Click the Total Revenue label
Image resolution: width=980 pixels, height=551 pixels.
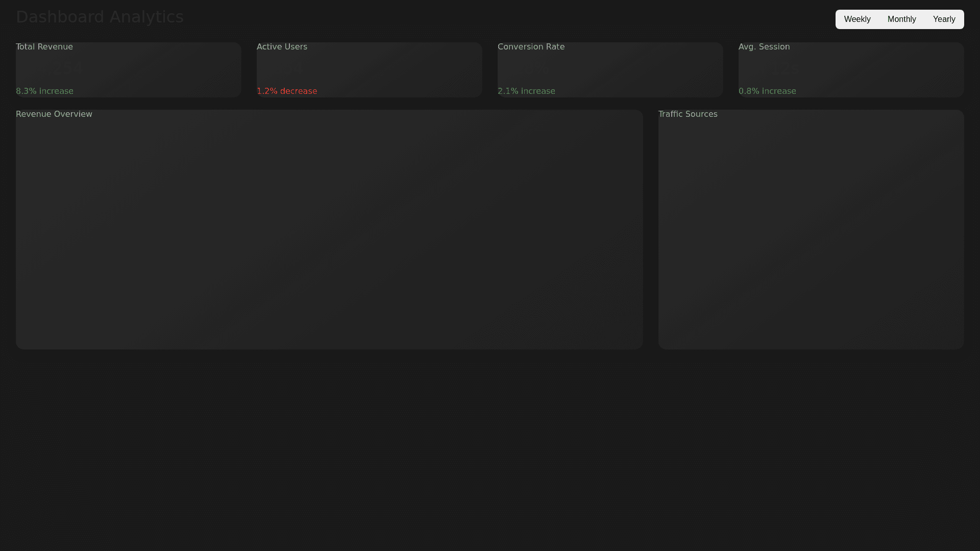[44, 47]
